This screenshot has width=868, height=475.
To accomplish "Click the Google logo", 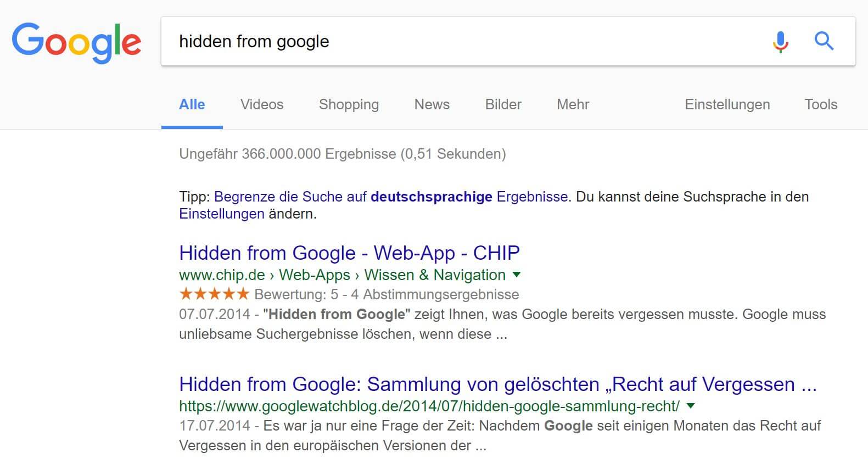I will (x=76, y=42).
